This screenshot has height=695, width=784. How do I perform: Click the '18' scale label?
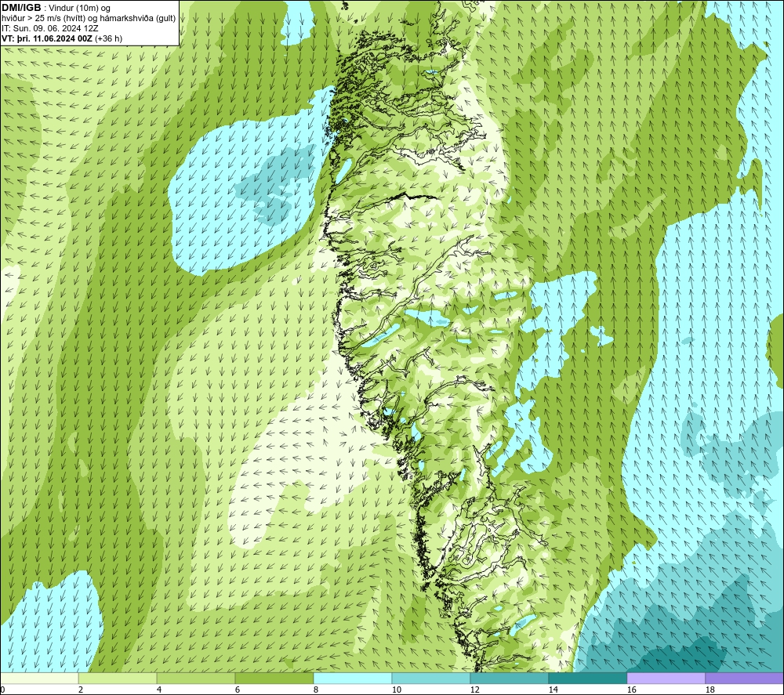710,690
